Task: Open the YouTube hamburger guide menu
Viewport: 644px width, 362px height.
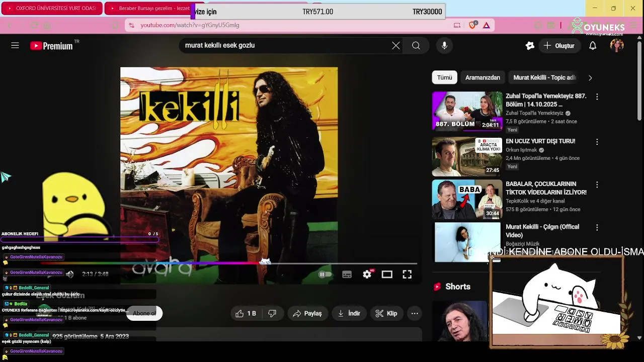Action: point(15,46)
